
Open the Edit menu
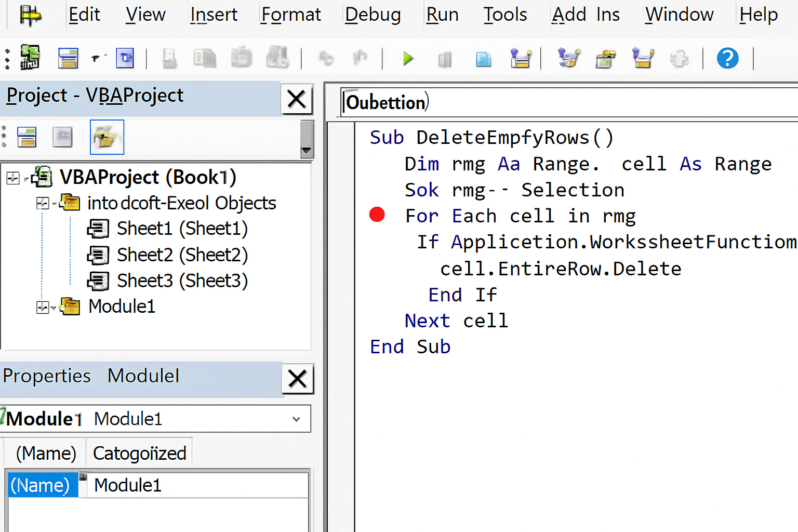coord(84,15)
